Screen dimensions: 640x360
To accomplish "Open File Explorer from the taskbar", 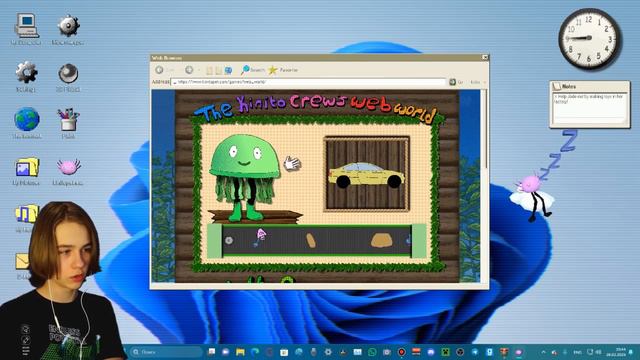I will [x=240, y=352].
